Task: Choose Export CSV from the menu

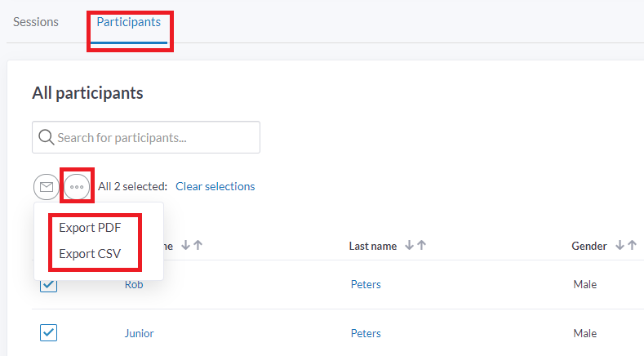Action: tap(90, 254)
